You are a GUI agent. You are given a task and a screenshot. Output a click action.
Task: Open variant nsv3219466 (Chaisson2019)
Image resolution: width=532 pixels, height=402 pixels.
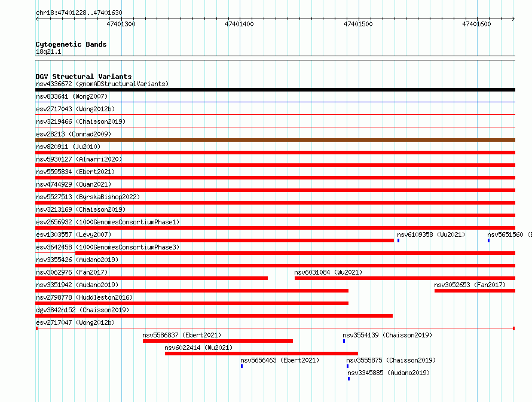[x=81, y=121]
